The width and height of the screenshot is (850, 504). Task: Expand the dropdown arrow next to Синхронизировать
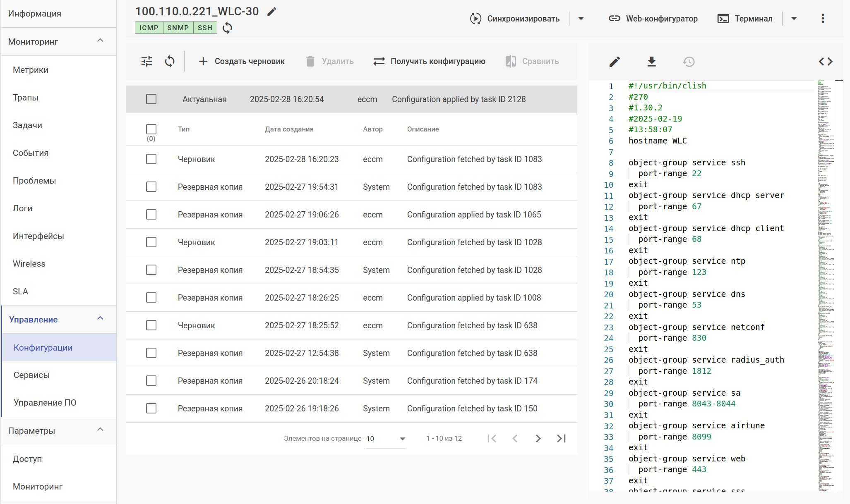coord(581,19)
